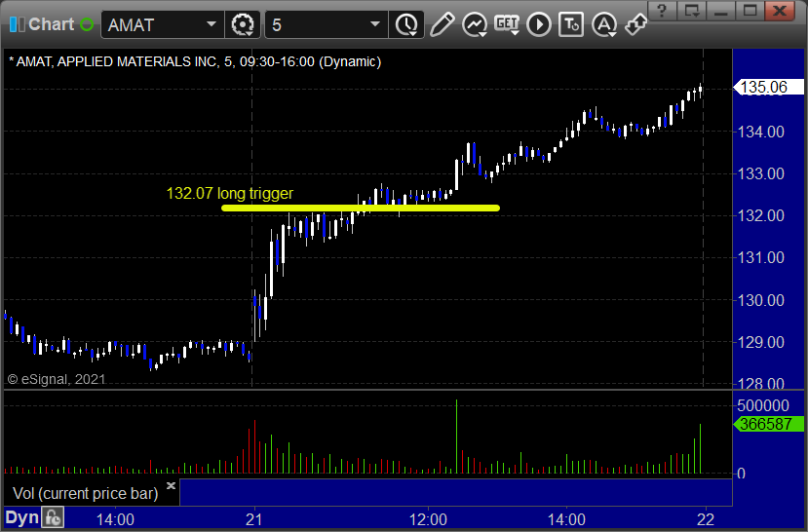Click the tallest green volume bar
Viewport: 808px width, 532px height.
pos(456,437)
